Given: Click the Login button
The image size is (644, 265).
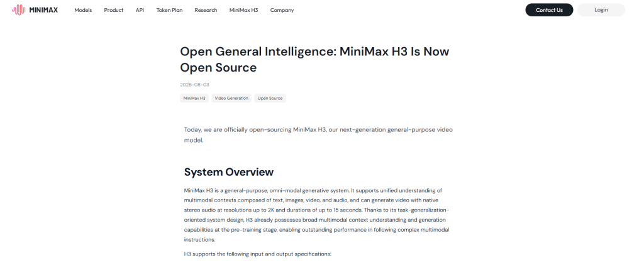Looking at the screenshot, I should click(601, 10).
